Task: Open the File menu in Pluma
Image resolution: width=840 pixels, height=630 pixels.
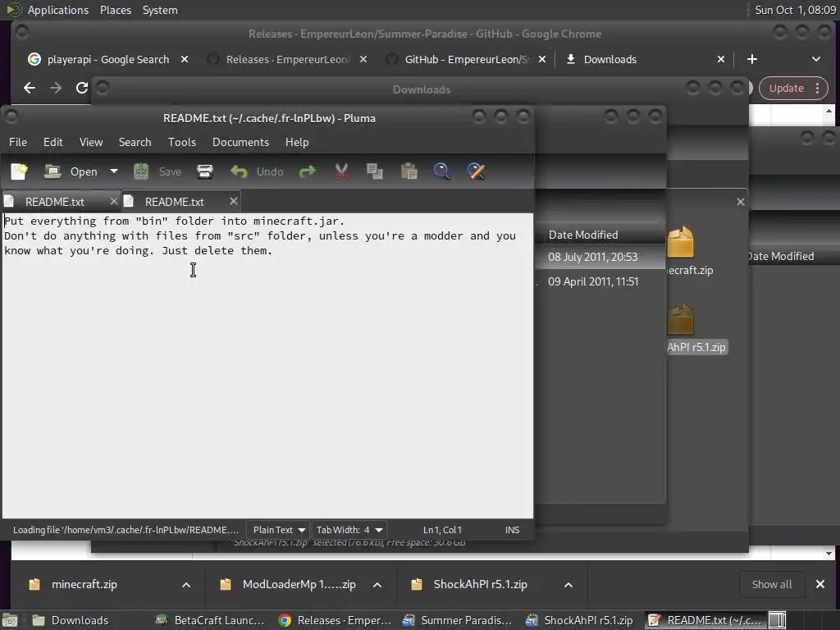Action: (x=18, y=142)
